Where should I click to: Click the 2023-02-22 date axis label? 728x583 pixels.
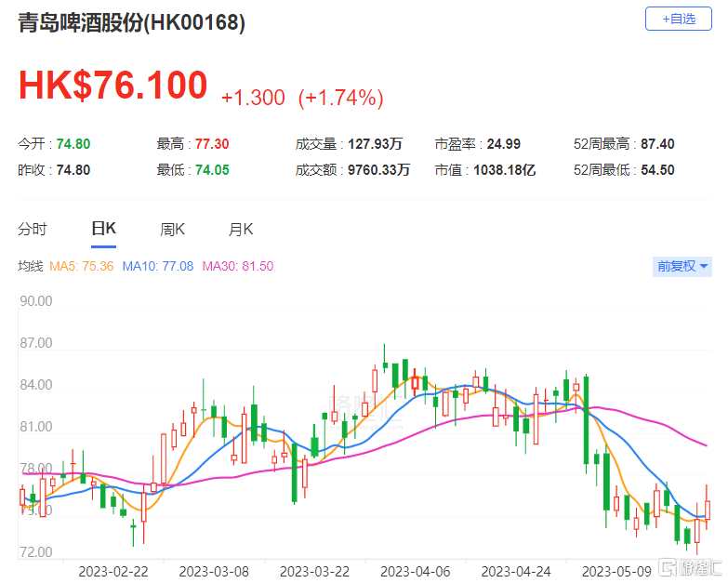coord(113,572)
